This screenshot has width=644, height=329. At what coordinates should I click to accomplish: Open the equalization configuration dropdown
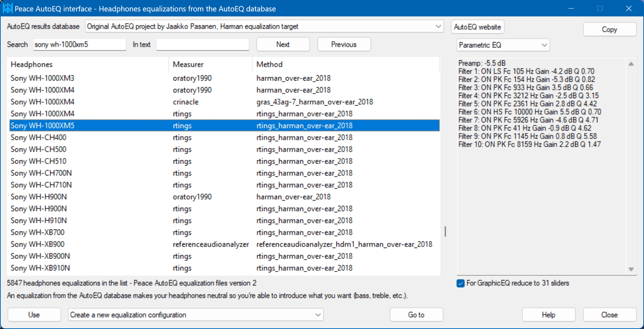pyautogui.click(x=318, y=315)
